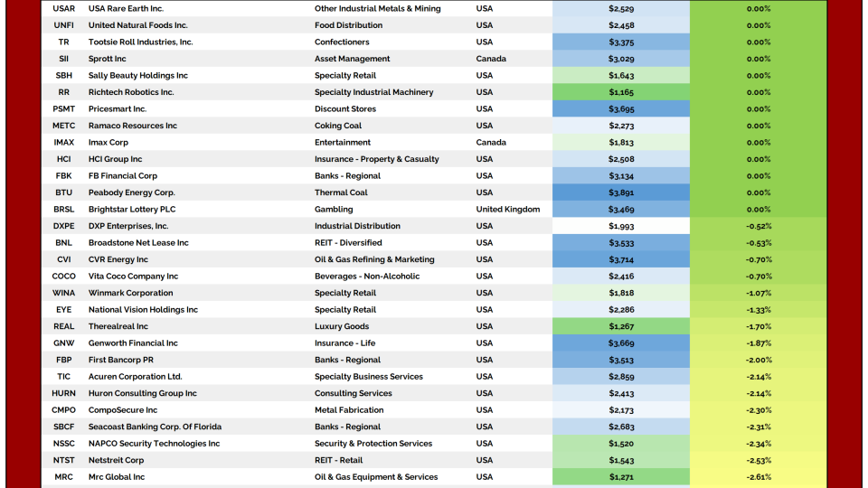Click the Insurance - Property & Casualty cell
868x488 pixels.
(x=376, y=159)
